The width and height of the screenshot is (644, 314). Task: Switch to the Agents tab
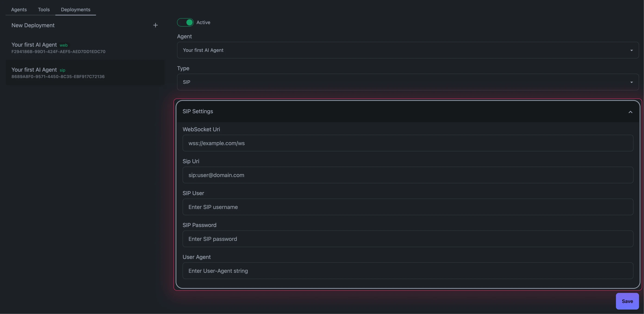tap(19, 9)
